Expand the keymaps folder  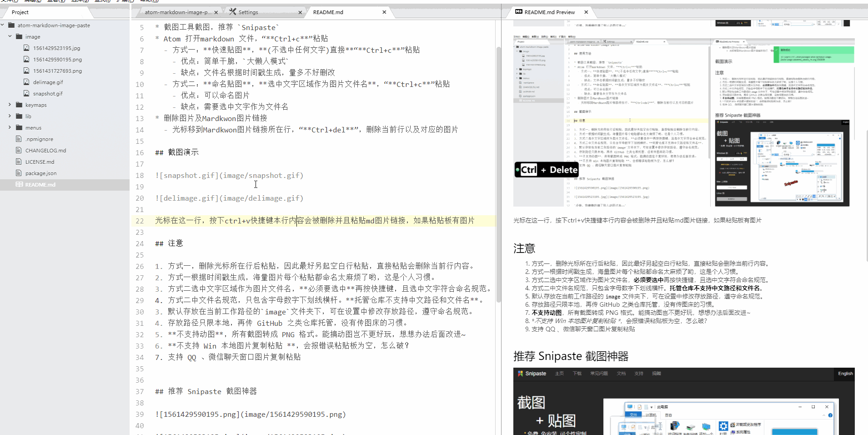10,105
